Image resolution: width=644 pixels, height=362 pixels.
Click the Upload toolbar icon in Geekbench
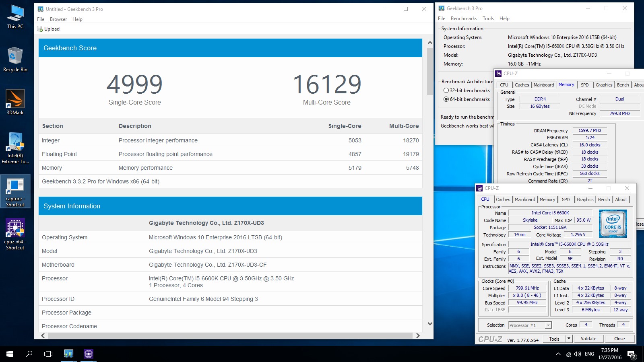coord(40,29)
